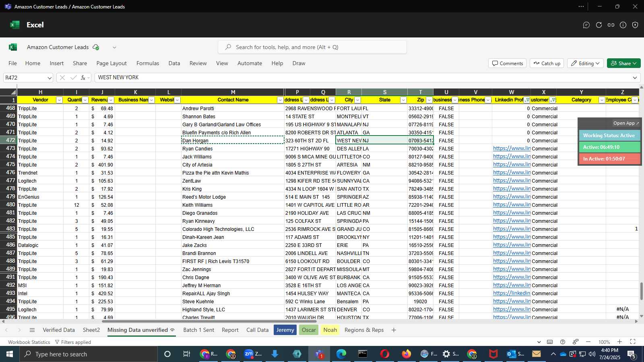Image resolution: width=644 pixels, height=362 pixels.
Task: Click the reload tab refresh icon
Action: 599,25
